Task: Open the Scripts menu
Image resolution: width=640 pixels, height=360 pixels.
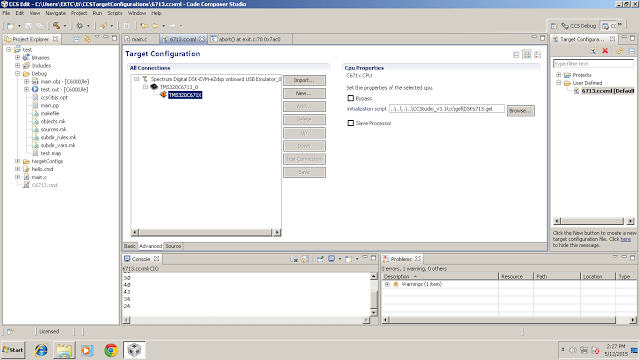Action: point(115,13)
